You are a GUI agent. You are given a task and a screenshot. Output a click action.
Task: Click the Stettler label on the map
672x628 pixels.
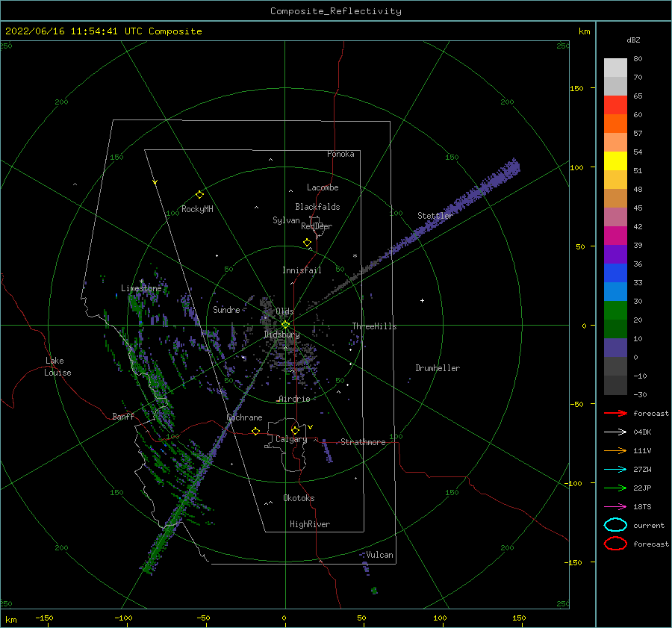pyautogui.click(x=435, y=216)
